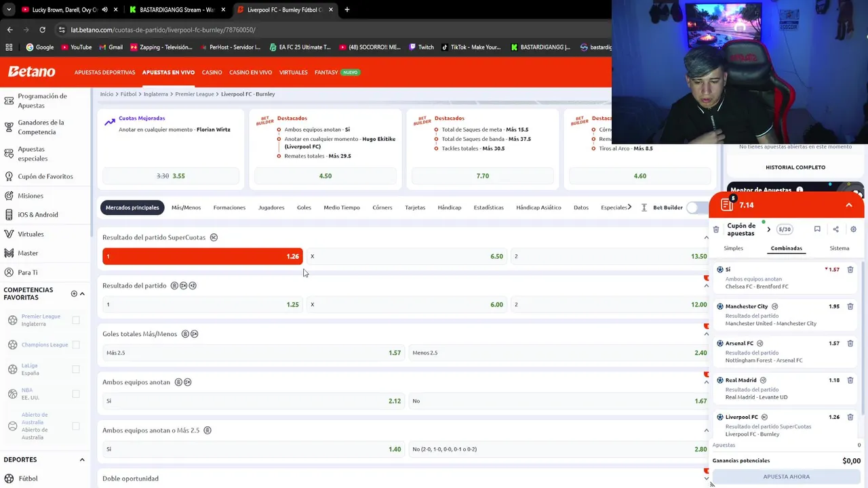The image size is (868, 488).
Task: Check the Abierto de Australia favorite box
Action: click(76, 426)
